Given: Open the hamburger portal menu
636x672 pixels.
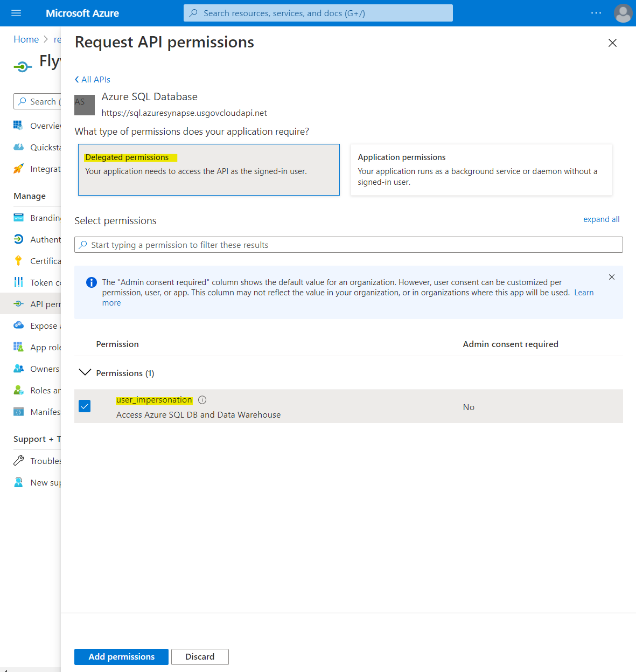Looking at the screenshot, I should [16, 13].
